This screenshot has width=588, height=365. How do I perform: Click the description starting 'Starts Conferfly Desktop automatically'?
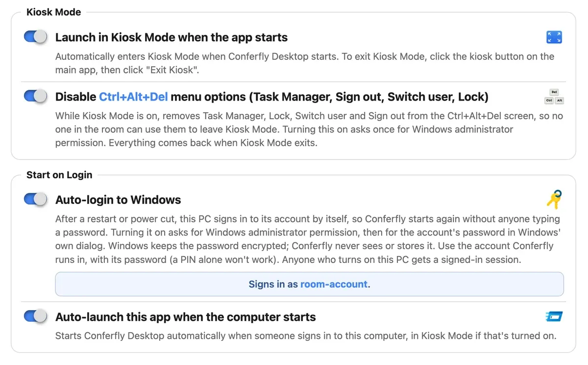click(306, 336)
